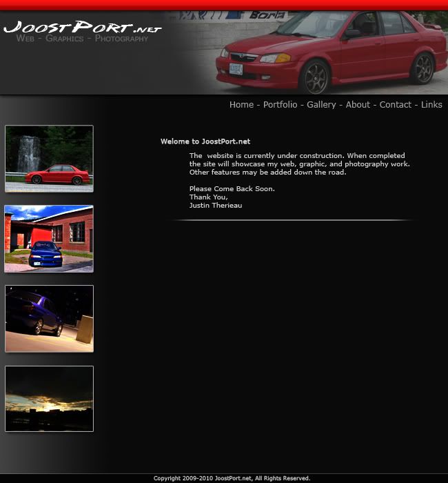Open the Home page link
The height and width of the screenshot is (483, 448).
click(241, 105)
